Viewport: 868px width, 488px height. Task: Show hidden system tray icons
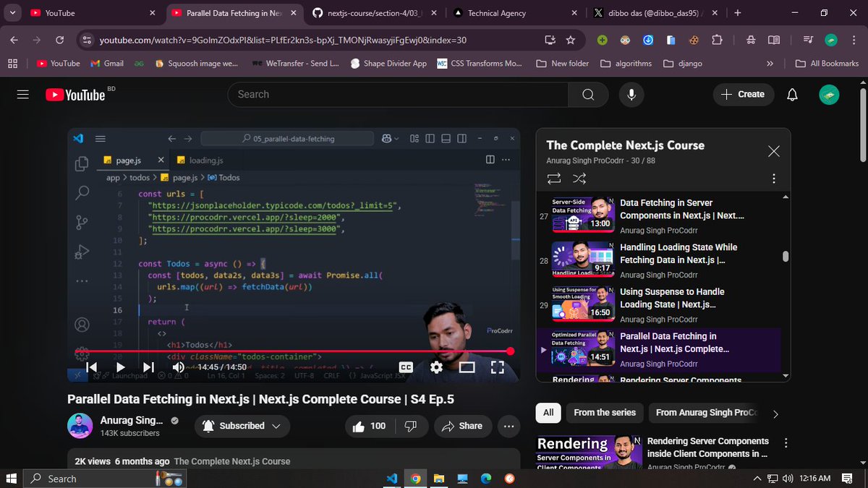(x=757, y=479)
